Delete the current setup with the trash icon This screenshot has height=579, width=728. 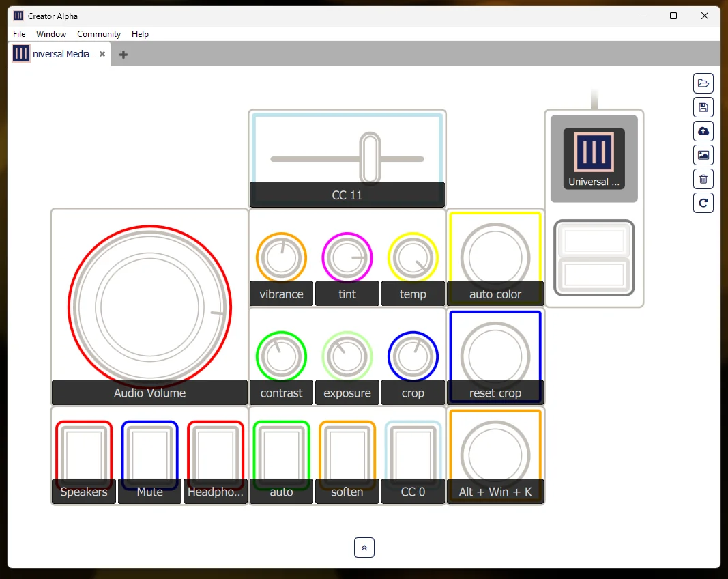tap(703, 178)
